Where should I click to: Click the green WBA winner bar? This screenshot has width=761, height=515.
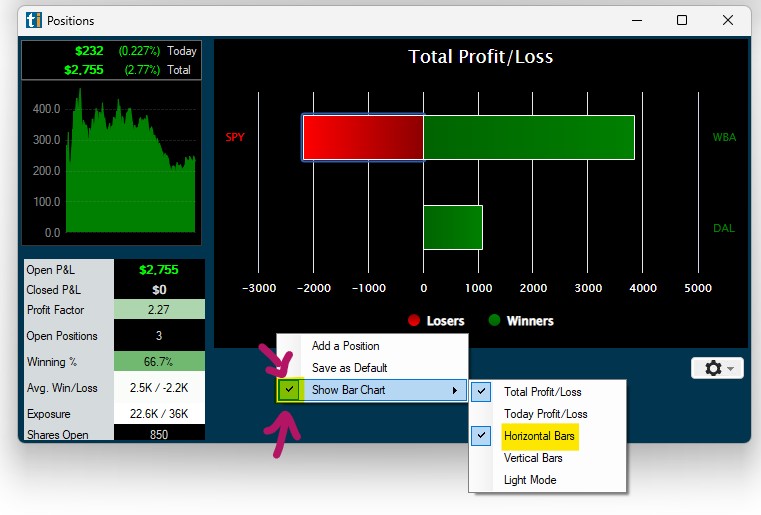point(528,137)
